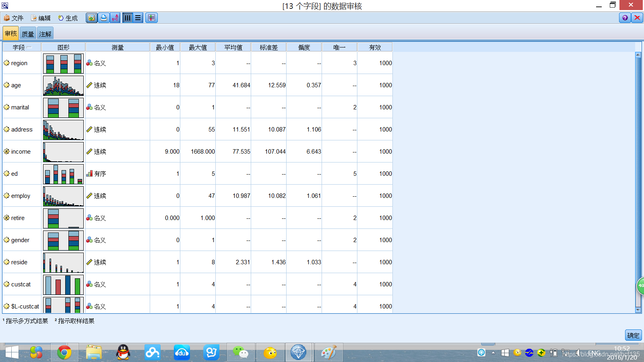Click the field icon next to retire
The height and width of the screenshot is (362, 644).
pyautogui.click(x=6, y=218)
